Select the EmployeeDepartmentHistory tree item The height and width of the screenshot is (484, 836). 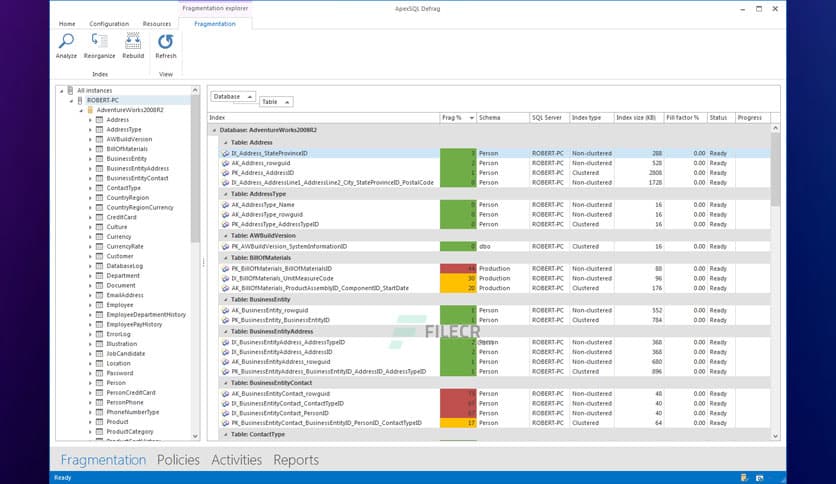[x=146, y=314]
